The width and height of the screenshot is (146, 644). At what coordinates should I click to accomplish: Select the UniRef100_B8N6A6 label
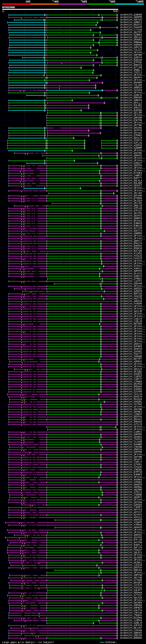[131, 42]
